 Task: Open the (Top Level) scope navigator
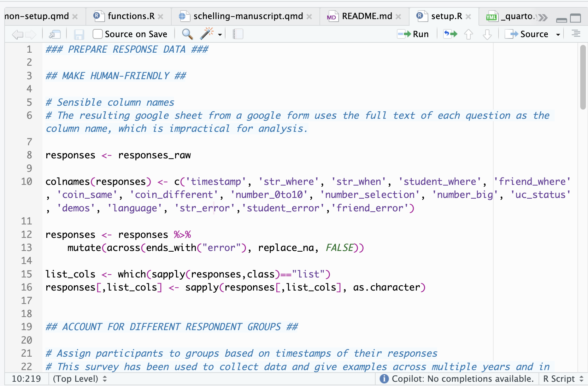pos(80,379)
